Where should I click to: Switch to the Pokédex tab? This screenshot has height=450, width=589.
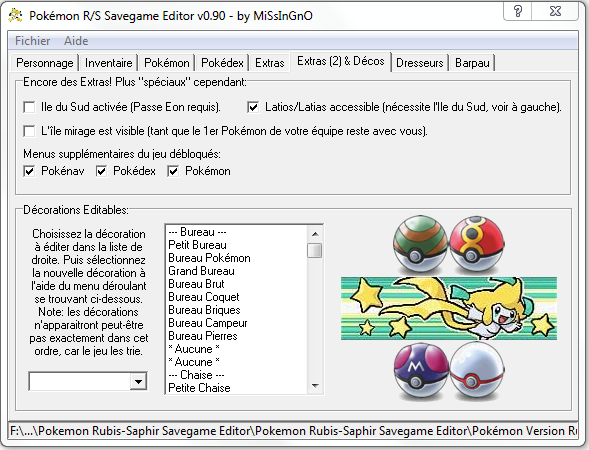click(x=222, y=63)
